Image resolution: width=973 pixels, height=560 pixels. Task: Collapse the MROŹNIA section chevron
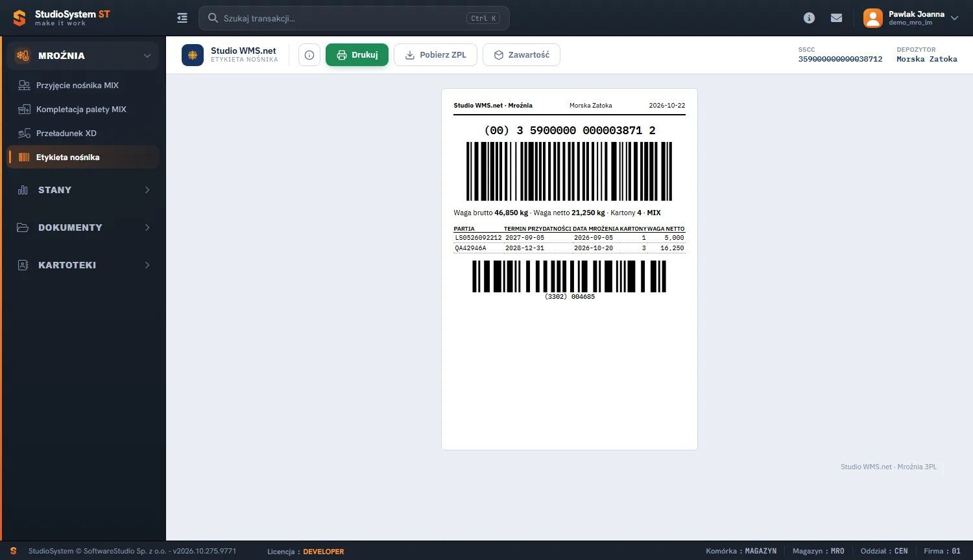(x=147, y=56)
